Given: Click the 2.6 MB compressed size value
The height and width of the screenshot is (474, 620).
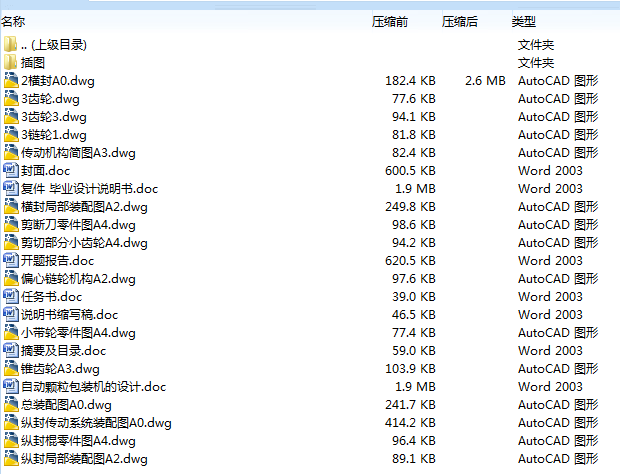Looking at the screenshot, I should pyautogui.click(x=485, y=81).
